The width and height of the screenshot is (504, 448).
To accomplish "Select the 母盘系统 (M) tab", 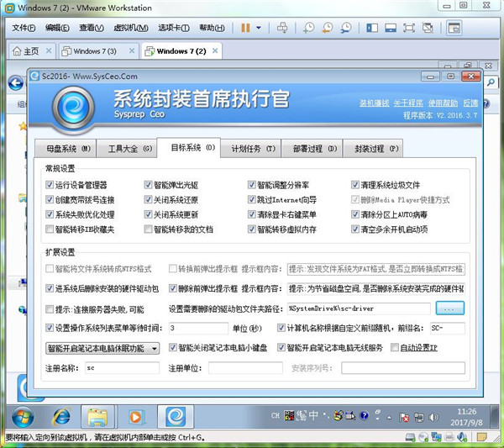I will [66, 149].
